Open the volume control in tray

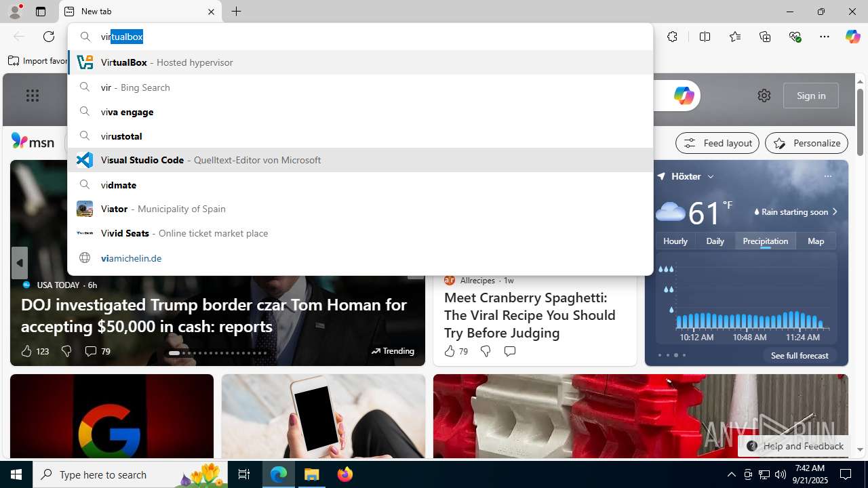[780, 474]
